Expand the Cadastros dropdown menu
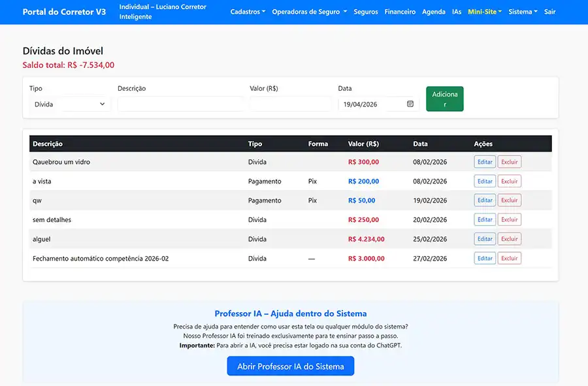This screenshot has width=588, height=386. coord(248,11)
